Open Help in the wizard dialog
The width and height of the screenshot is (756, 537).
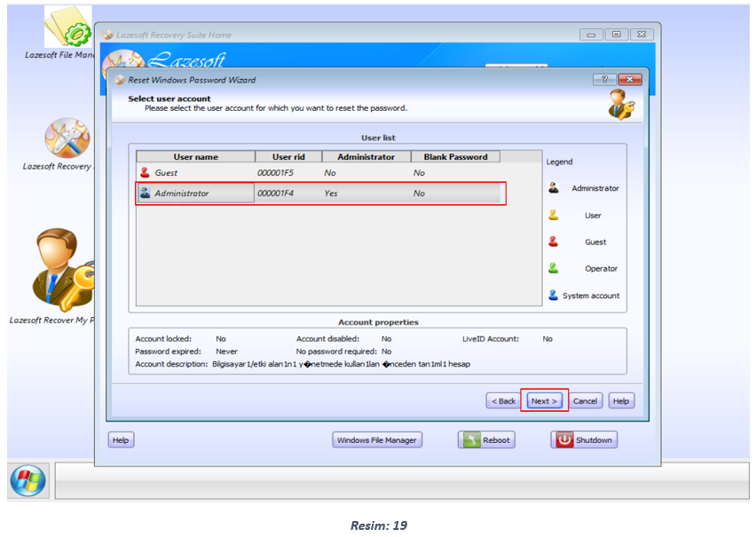[x=621, y=401]
